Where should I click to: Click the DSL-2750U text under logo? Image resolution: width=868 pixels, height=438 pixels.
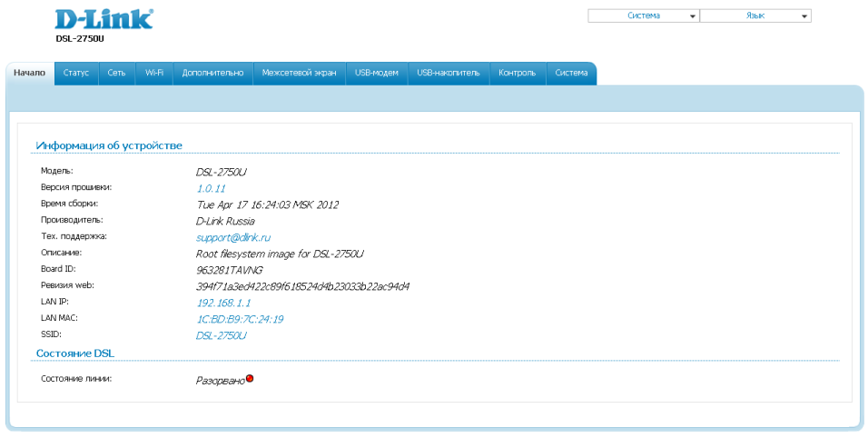pyautogui.click(x=80, y=39)
